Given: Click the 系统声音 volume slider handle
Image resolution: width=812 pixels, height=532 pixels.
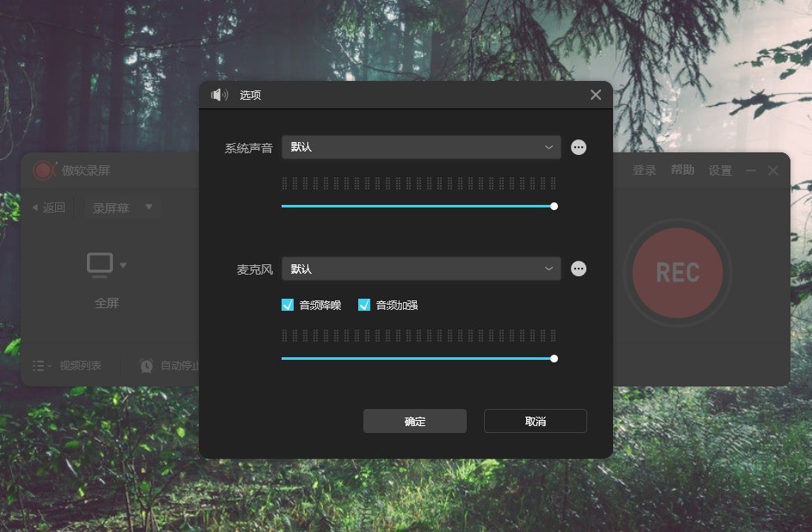Looking at the screenshot, I should (x=554, y=207).
